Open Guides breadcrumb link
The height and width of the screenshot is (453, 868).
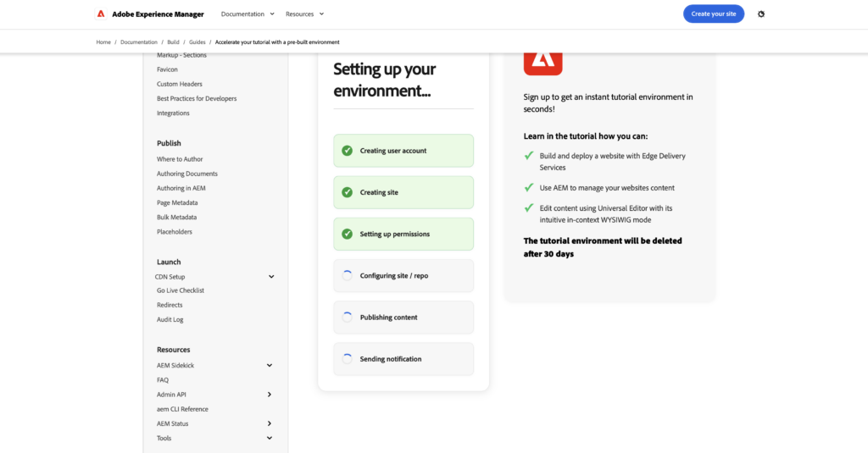[x=197, y=42]
